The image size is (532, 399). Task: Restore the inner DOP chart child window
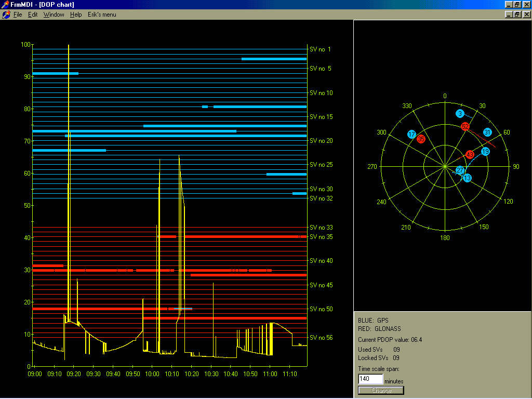point(517,15)
